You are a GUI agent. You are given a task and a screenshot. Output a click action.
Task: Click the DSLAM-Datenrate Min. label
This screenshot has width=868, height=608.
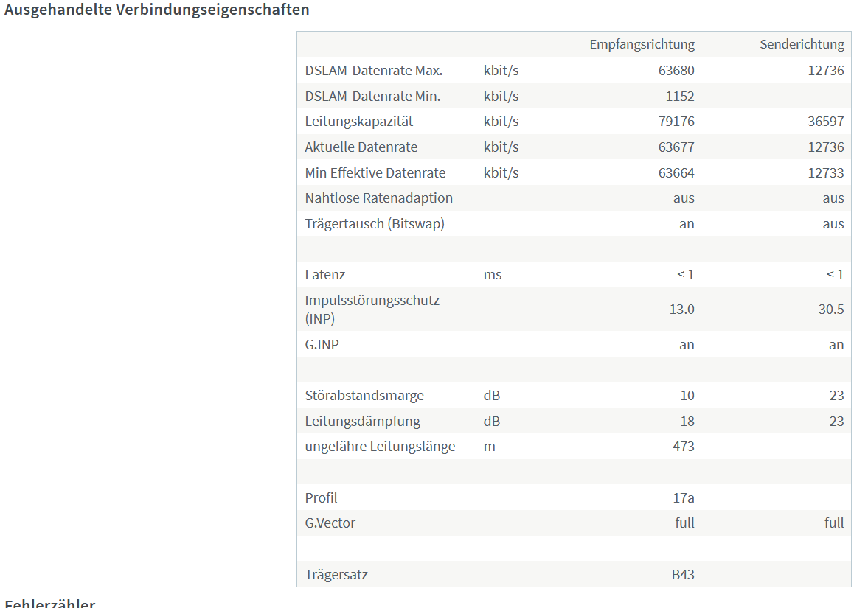[372, 97]
